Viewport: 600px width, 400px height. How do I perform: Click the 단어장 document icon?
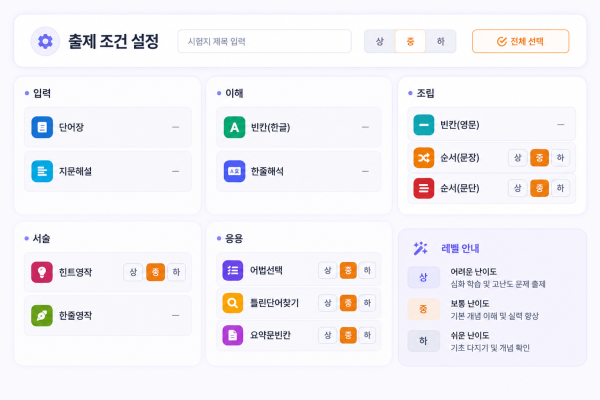[42, 127]
